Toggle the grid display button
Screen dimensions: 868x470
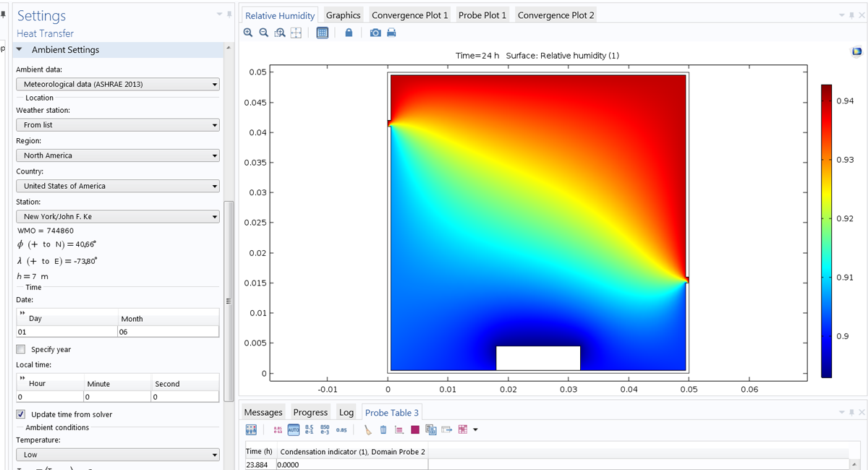click(323, 33)
